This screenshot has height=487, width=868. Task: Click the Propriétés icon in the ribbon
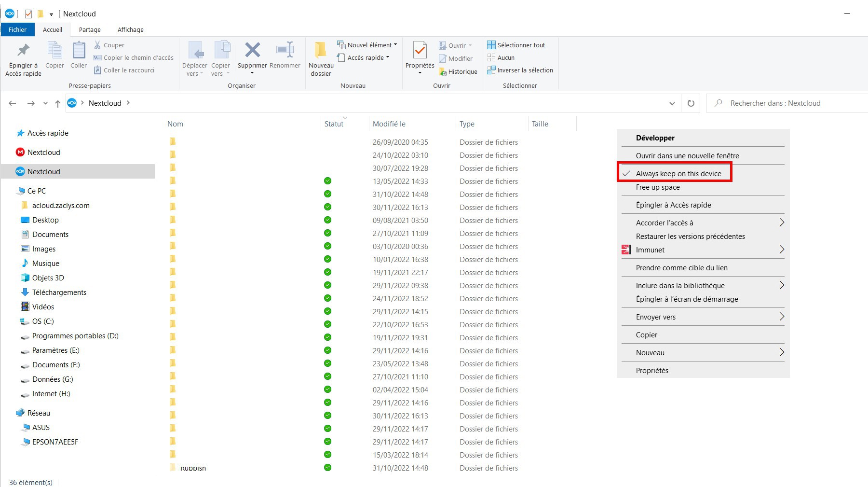[x=420, y=51]
